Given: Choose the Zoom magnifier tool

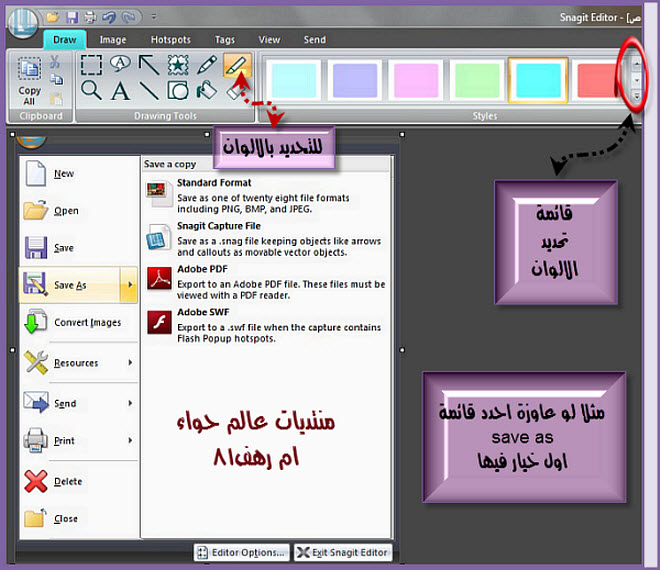Looking at the screenshot, I should [91, 91].
